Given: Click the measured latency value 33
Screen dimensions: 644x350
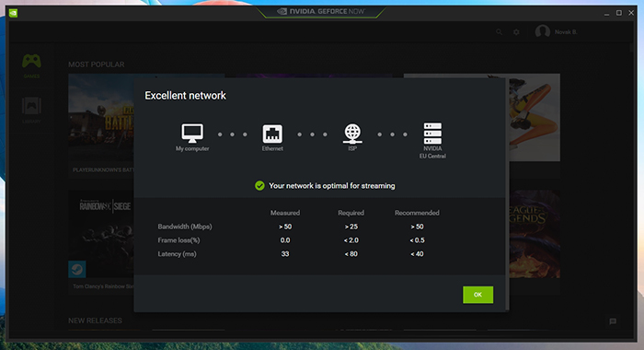Looking at the screenshot, I should [x=285, y=254].
